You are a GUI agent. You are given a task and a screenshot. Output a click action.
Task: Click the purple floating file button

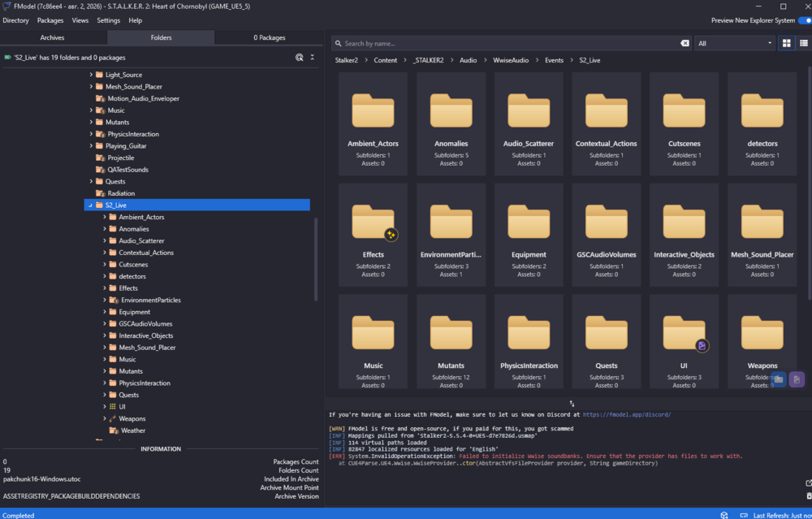(x=797, y=379)
